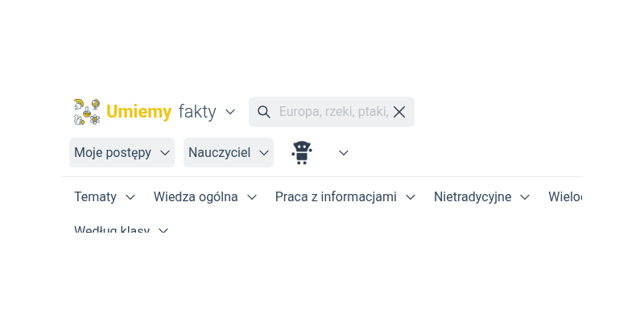644x322 pixels.
Task: Click the robot avatar icon
Action: tap(302, 152)
